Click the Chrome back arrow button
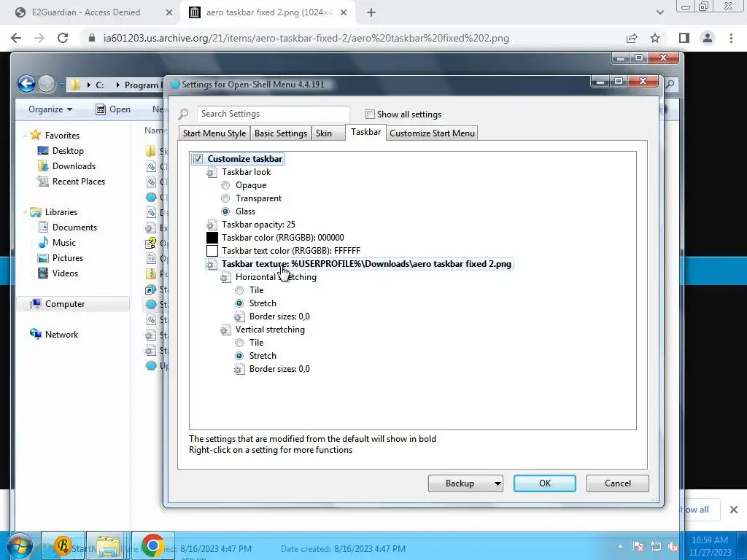The height and width of the screenshot is (560, 747). click(x=16, y=38)
